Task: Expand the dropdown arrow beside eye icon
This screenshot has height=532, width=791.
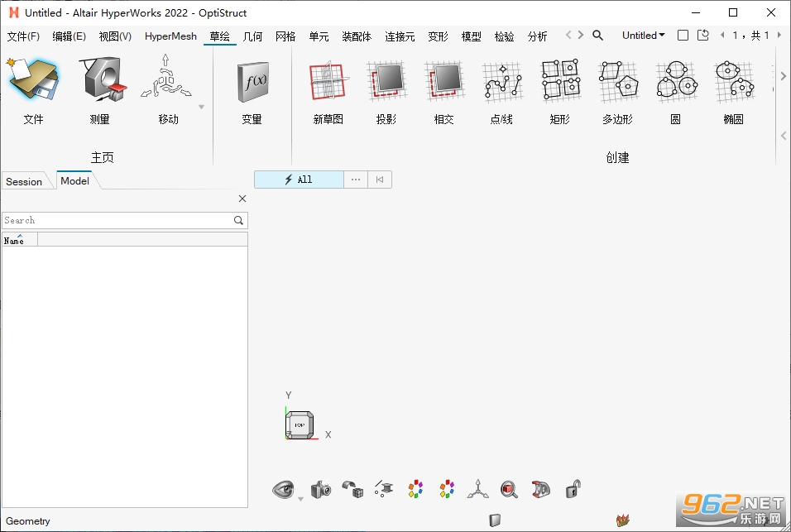Action: (300, 499)
